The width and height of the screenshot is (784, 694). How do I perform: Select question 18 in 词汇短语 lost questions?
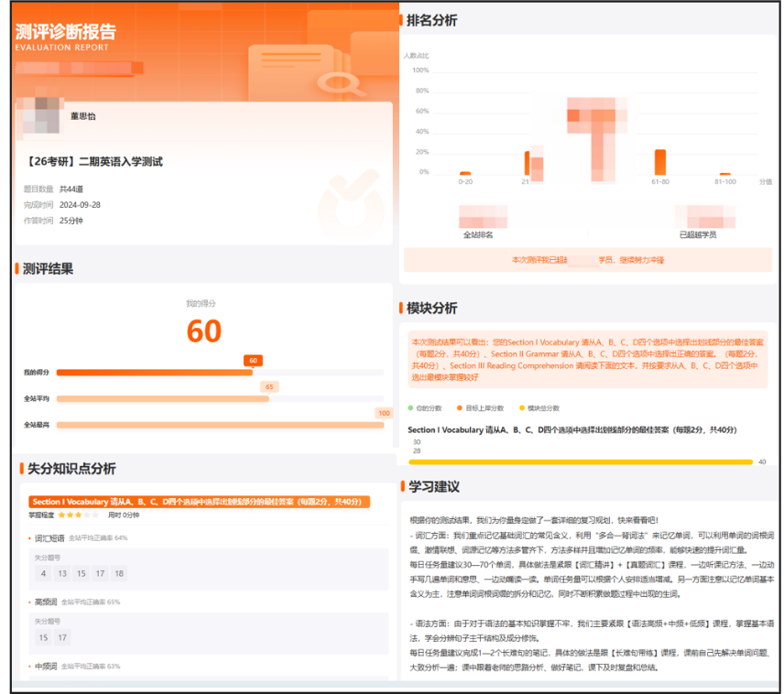(119, 573)
